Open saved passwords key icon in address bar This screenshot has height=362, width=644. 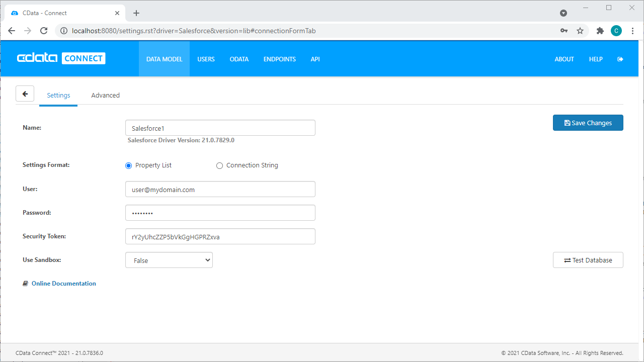pos(564,31)
